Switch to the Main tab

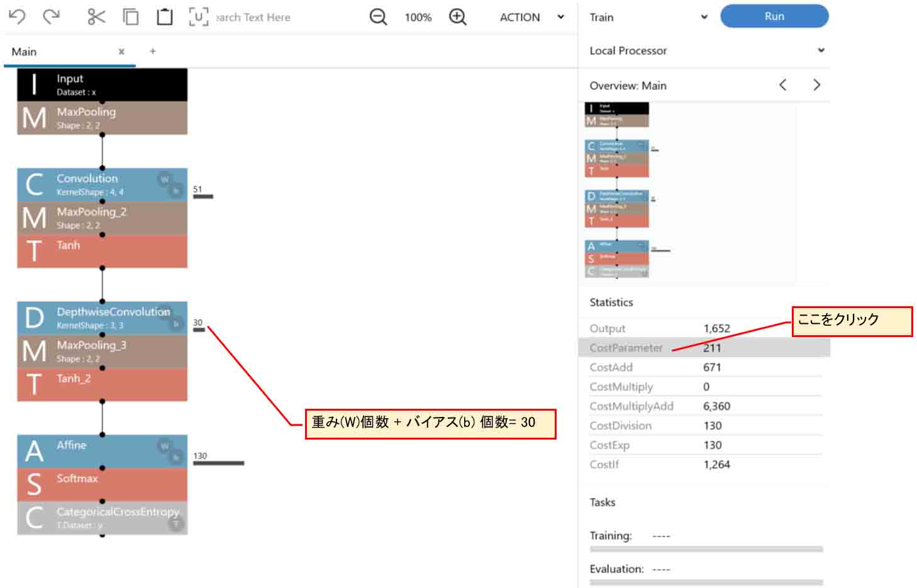(25, 52)
